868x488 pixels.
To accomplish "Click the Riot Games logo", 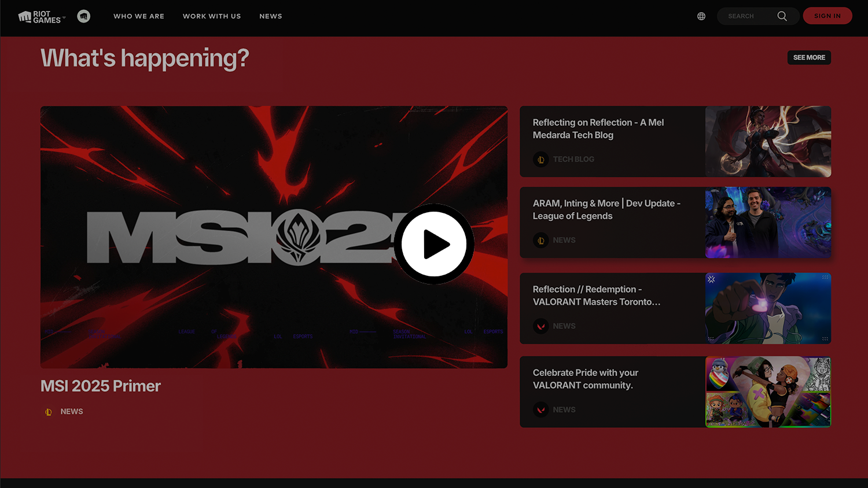I will (x=39, y=17).
